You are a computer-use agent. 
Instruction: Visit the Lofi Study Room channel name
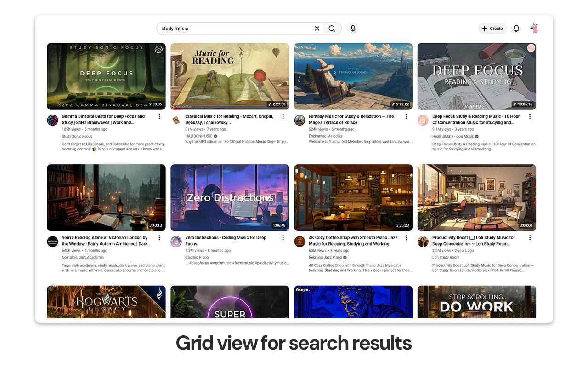(446, 258)
